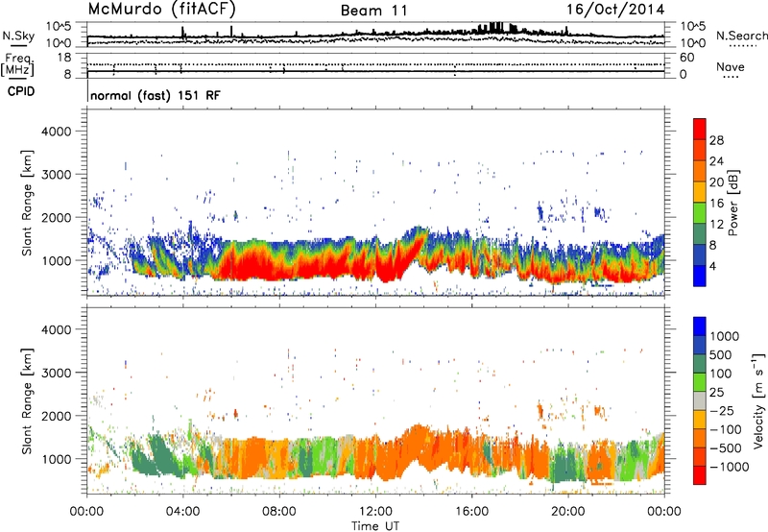This screenshot has height=532, width=768.
Task: Click the Velocity [m s-1] colorbar label
Action: coord(759,400)
